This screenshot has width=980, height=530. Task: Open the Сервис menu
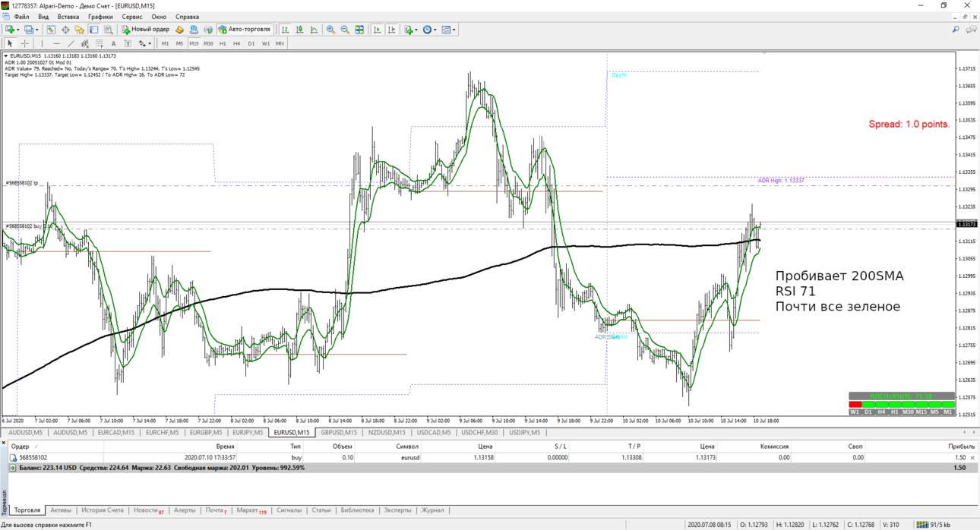[x=132, y=17]
